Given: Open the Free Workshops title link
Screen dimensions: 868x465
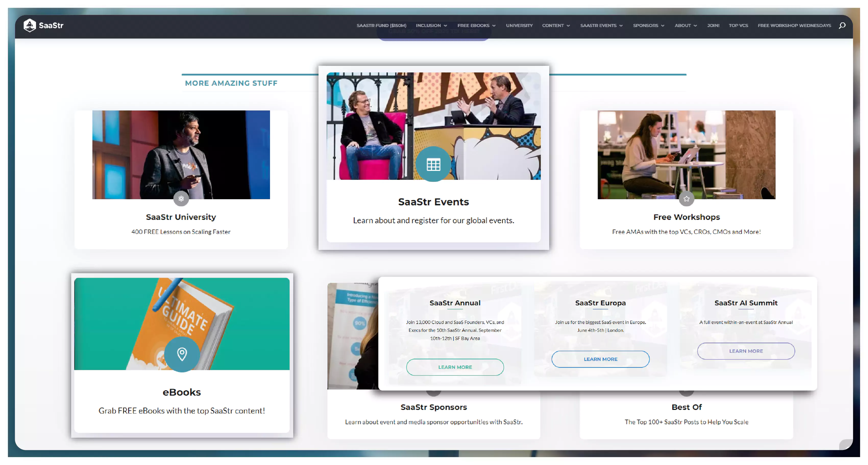Looking at the screenshot, I should [x=686, y=217].
